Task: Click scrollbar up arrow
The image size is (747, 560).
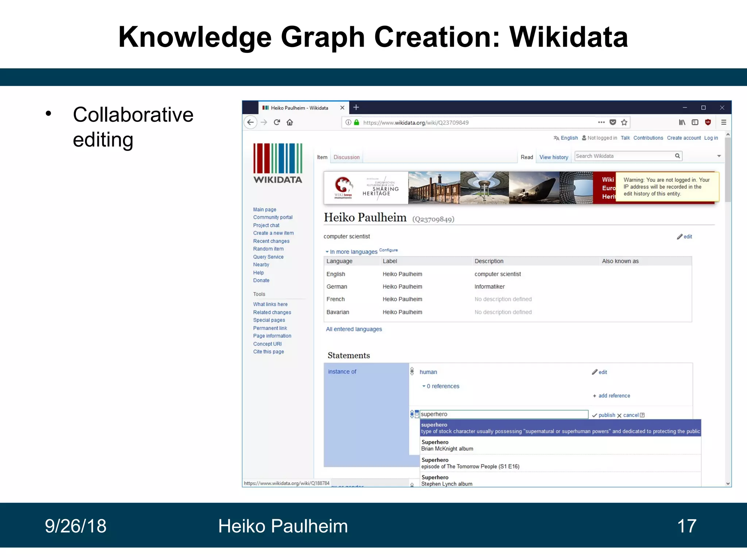Action: coord(728,135)
